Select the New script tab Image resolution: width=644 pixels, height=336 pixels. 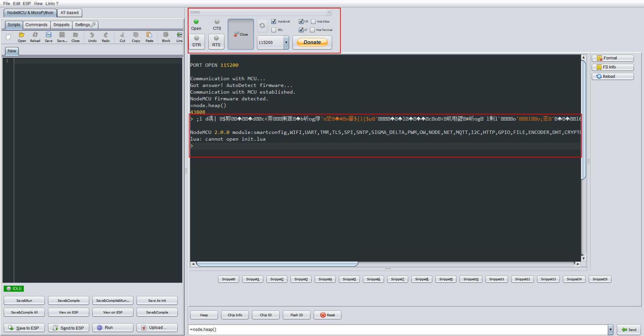[x=12, y=51]
